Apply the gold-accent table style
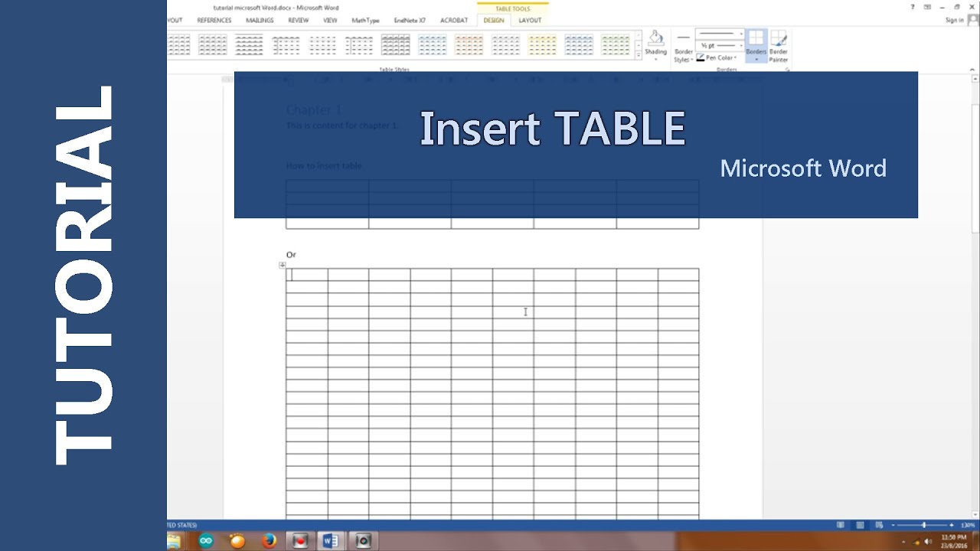Image resolution: width=980 pixels, height=551 pixels. pos(542,44)
